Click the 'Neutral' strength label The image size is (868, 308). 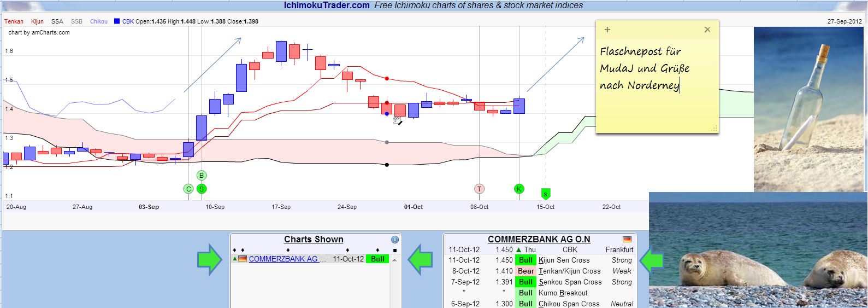622,304
